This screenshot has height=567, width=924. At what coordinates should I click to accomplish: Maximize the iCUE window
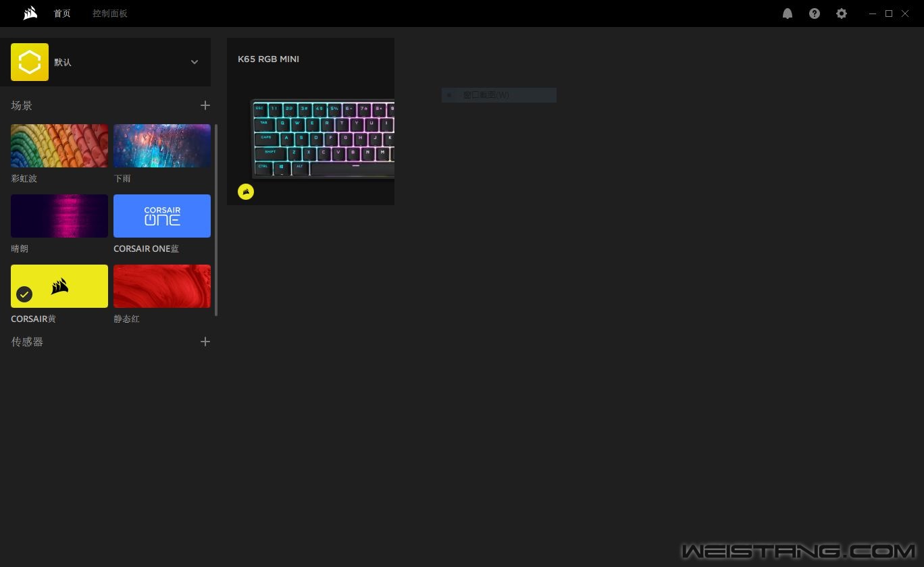click(x=889, y=13)
